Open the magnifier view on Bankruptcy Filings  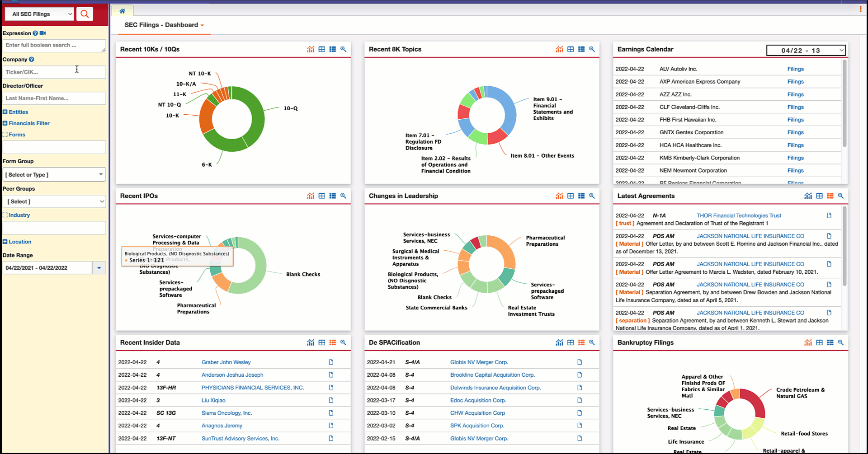841,342
